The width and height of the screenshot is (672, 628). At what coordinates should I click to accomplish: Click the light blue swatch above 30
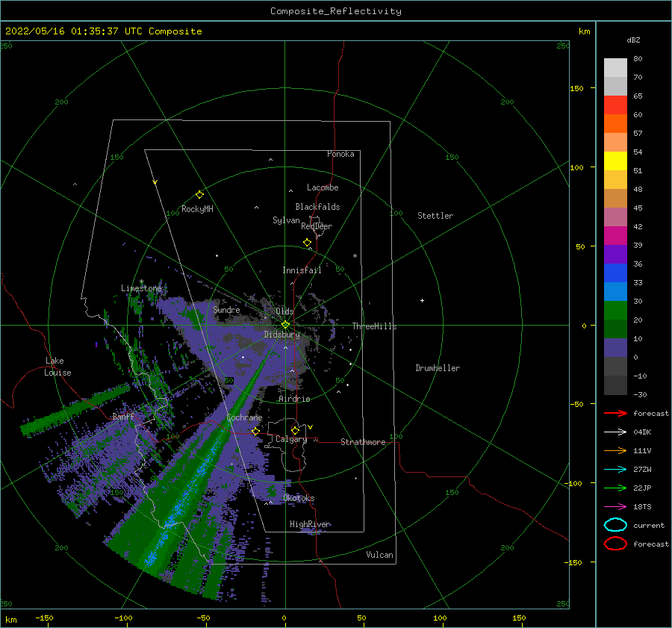[x=615, y=291]
